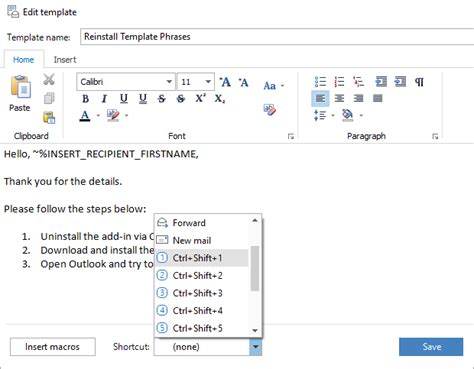Apply the font color A
474x369 pixels.
click(x=85, y=116)
